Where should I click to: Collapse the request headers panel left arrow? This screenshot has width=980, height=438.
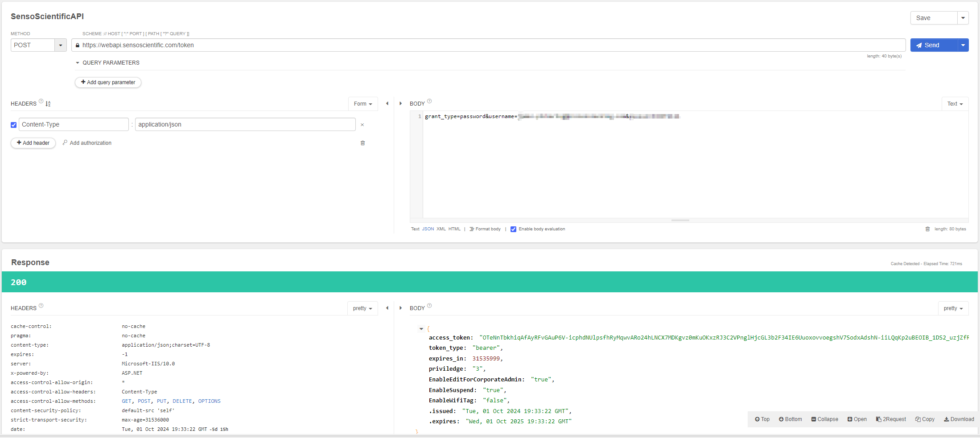point(387,103)
